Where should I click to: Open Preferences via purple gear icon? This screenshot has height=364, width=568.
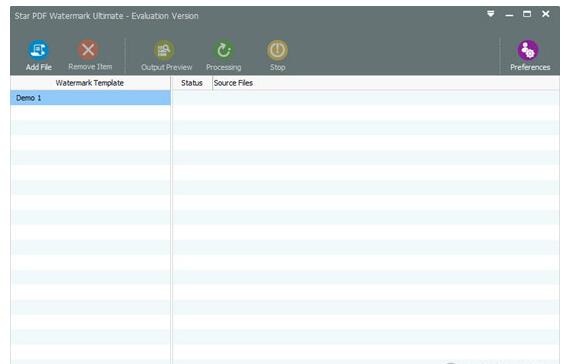(x=528, y=50)
